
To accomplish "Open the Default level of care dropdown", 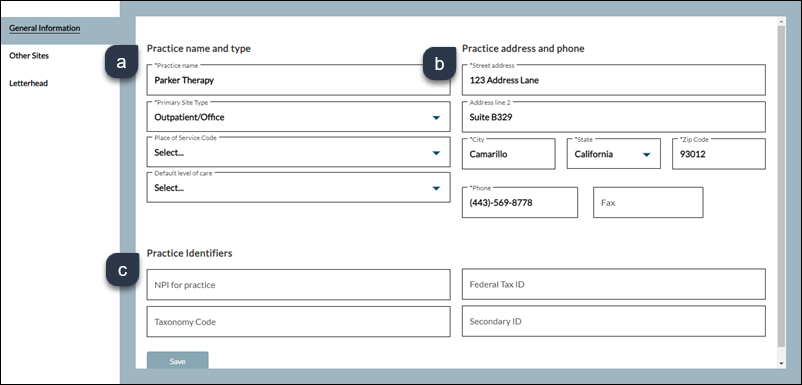I will [298, 187].
